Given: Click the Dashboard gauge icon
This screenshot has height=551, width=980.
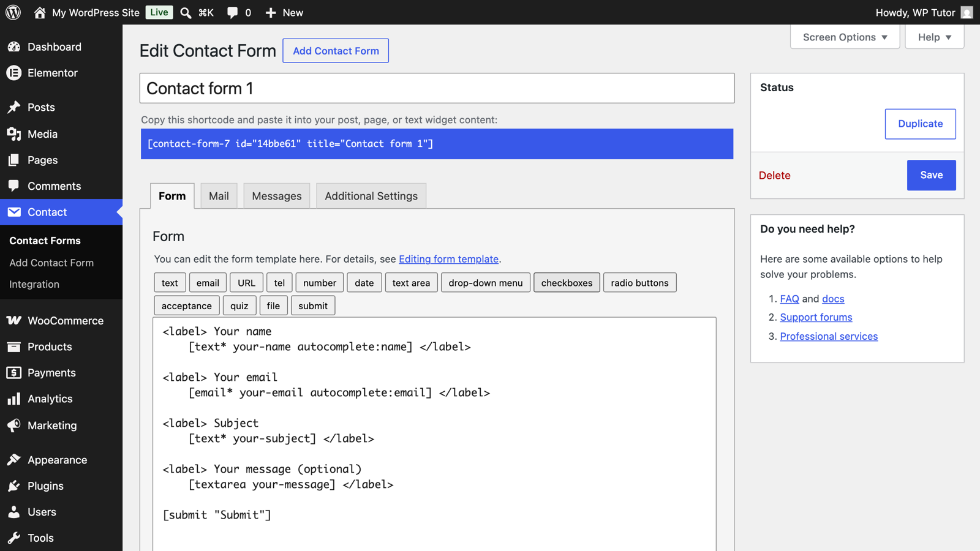Looking at the screenshot, I should 13,47.
